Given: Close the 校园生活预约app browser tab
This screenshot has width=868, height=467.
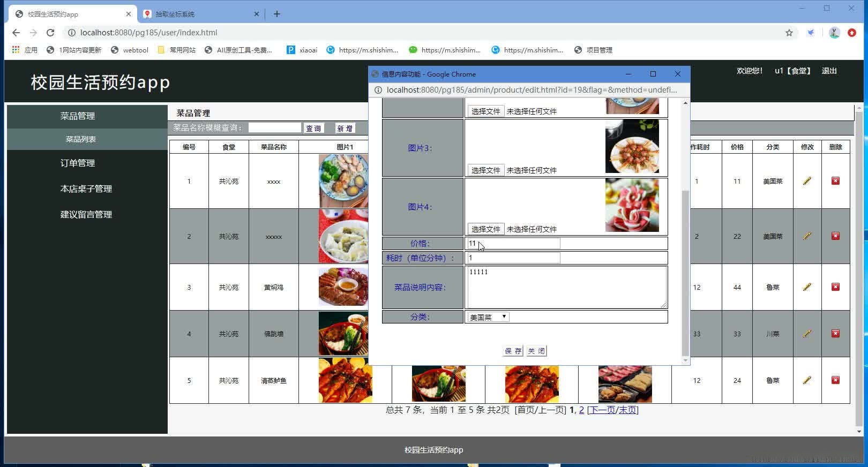Looking at the screenshot, I should [129, 14].
